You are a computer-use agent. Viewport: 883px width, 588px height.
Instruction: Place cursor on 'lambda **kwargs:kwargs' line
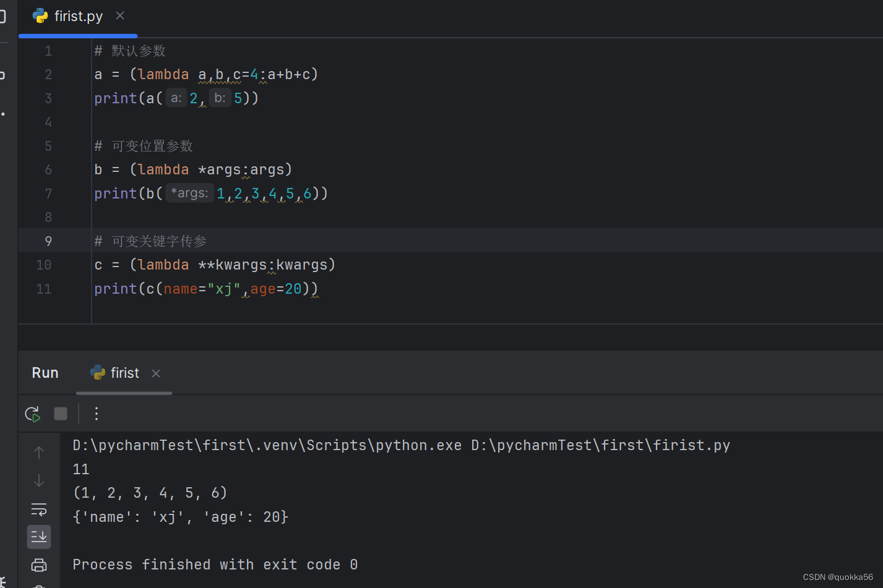(x=215, y=265)
